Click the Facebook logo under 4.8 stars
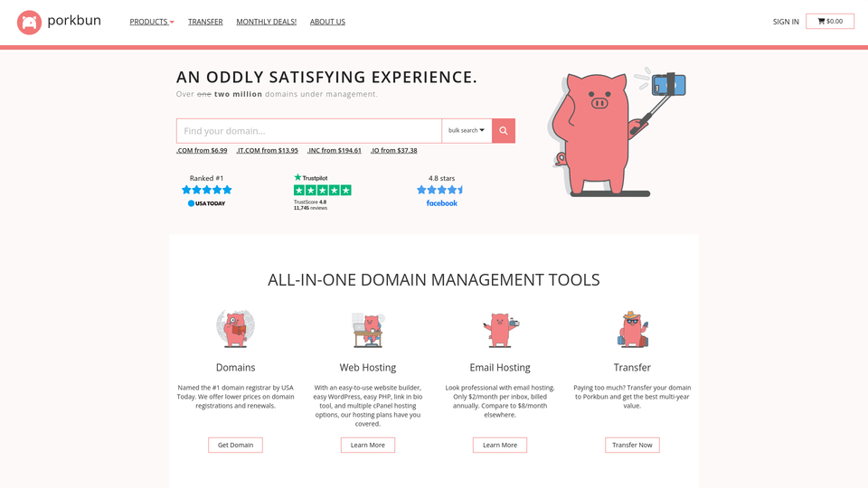 [442, 203]
